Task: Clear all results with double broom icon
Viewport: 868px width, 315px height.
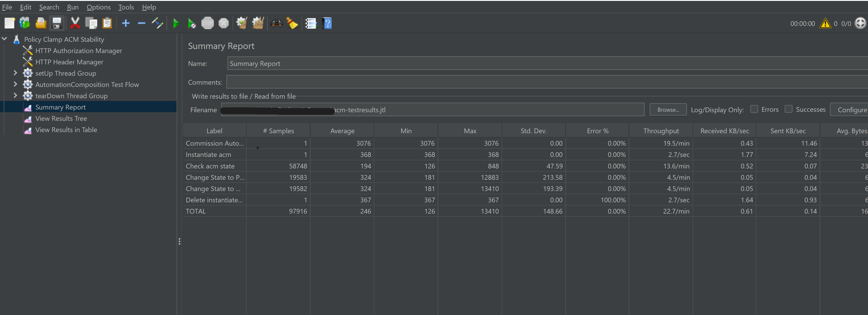Action: 258,23
